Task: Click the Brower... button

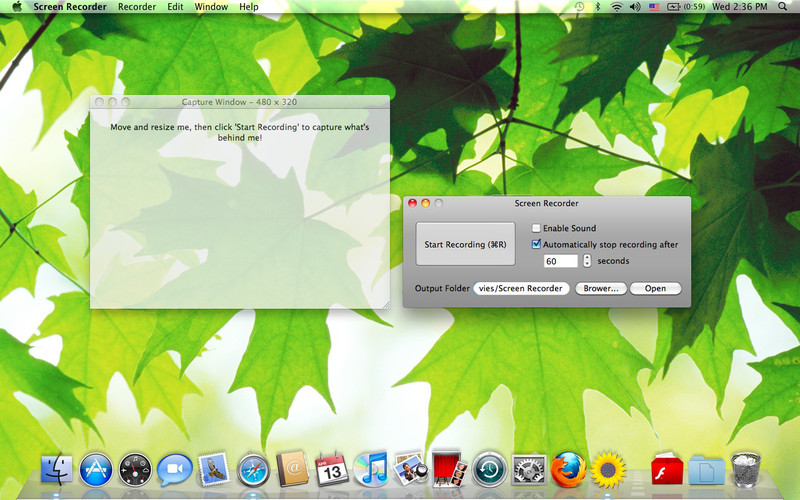Action: (x=601, y=288)
